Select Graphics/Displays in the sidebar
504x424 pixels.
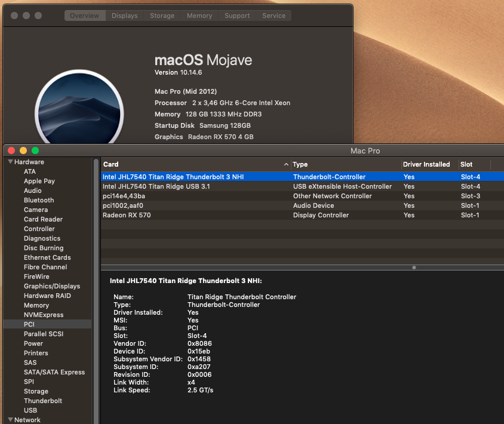tap(52, 286)
